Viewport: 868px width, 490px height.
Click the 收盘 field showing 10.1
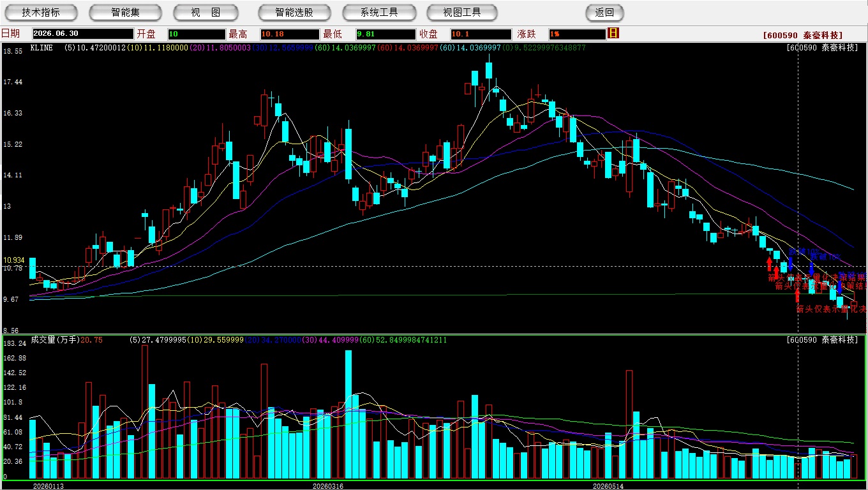(481, 34)
